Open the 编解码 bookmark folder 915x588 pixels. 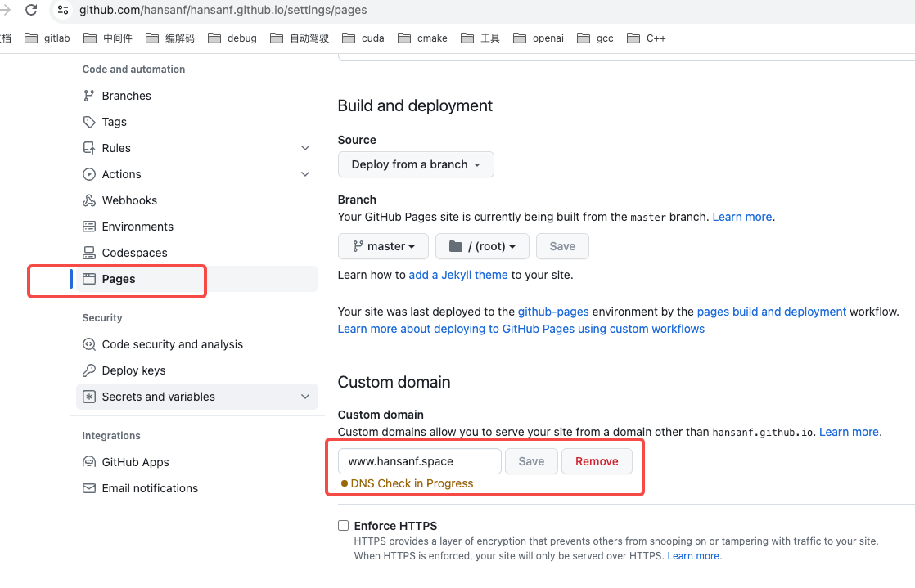pos(169,38)
